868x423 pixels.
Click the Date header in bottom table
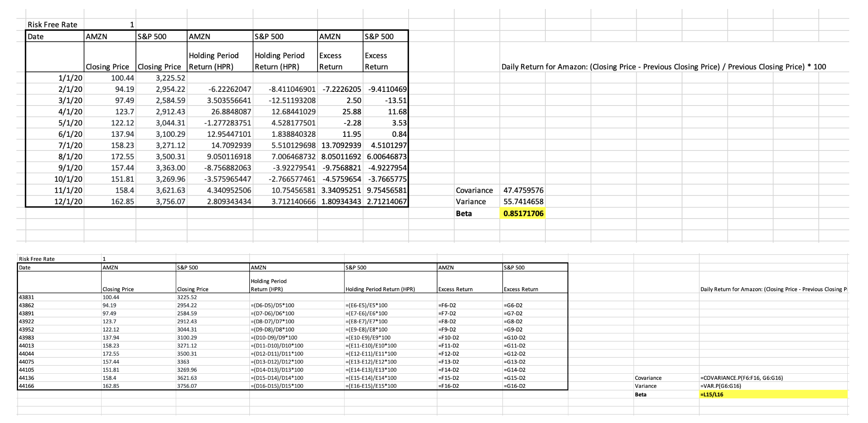[x=25, y=267]
